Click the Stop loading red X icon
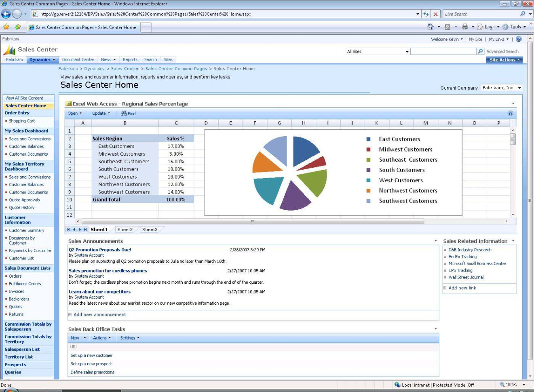534x392 pixels. pos(435,14)
